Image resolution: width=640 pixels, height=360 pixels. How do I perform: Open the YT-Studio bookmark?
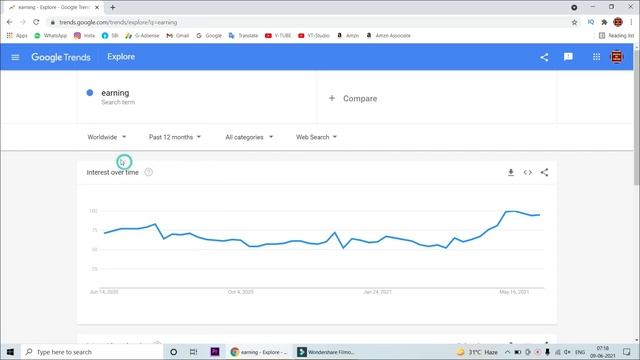tap(314, 36)
